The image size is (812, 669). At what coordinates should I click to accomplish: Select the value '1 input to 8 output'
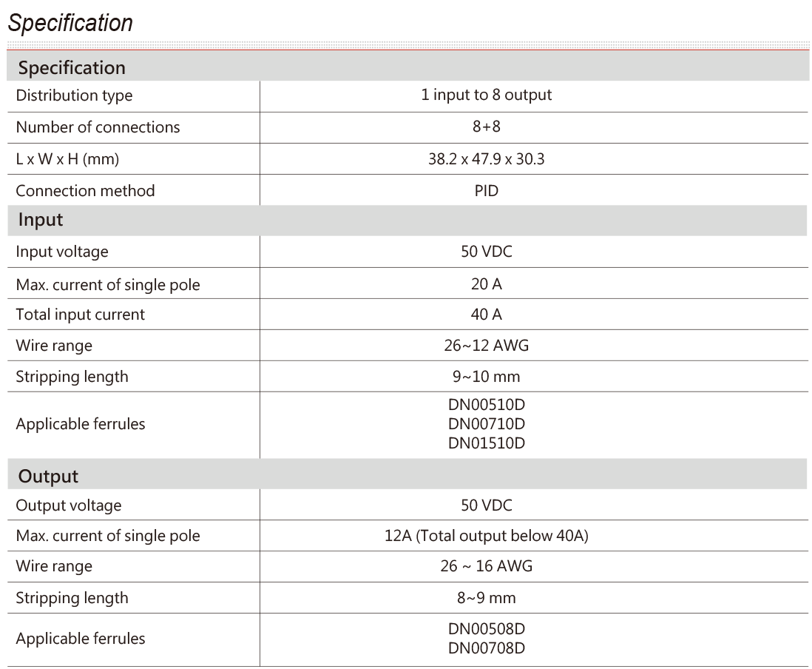coord(487,95)
